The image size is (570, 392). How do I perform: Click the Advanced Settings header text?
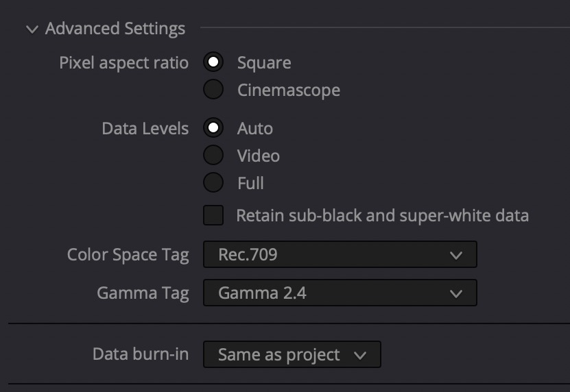pos(115,29)
